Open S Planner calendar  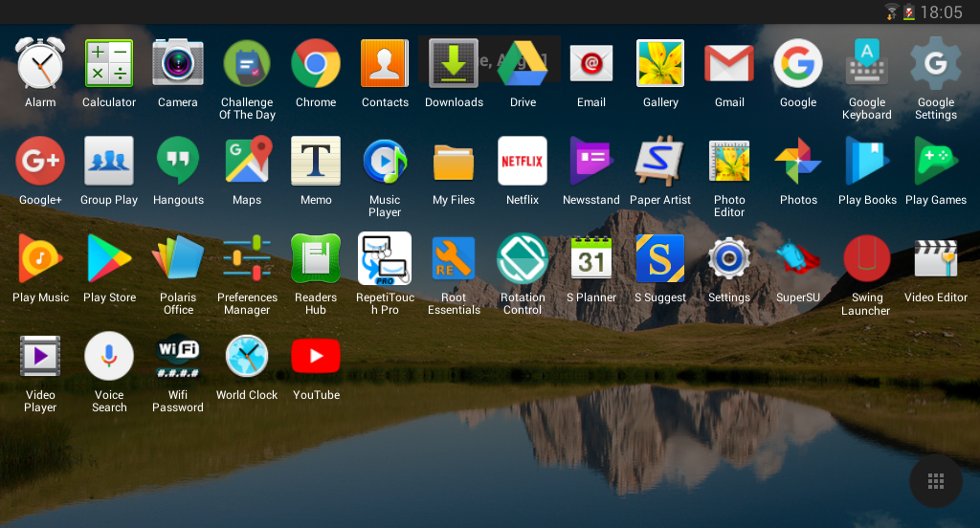point(591,258)
